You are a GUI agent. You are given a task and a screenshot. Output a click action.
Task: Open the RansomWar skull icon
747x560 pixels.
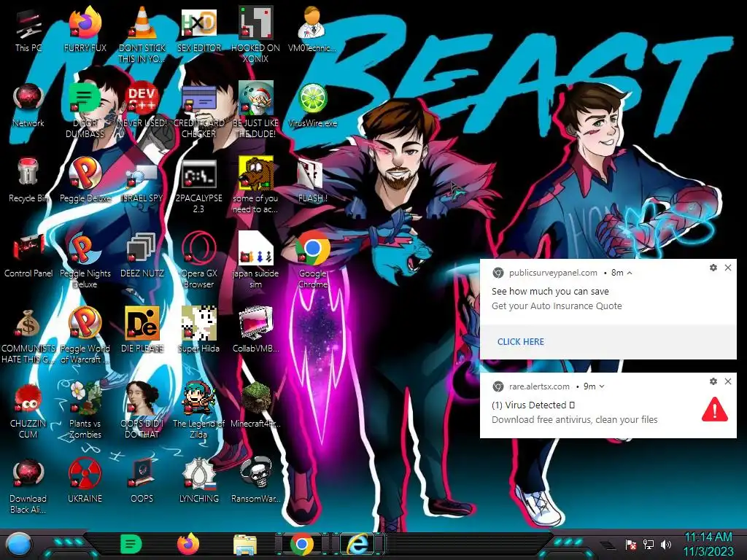click(256, 481)
